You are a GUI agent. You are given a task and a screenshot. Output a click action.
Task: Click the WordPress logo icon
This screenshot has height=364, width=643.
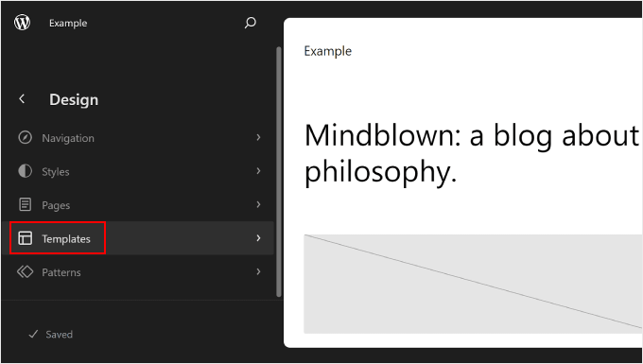pyautogui.click(x=22, y=23)
